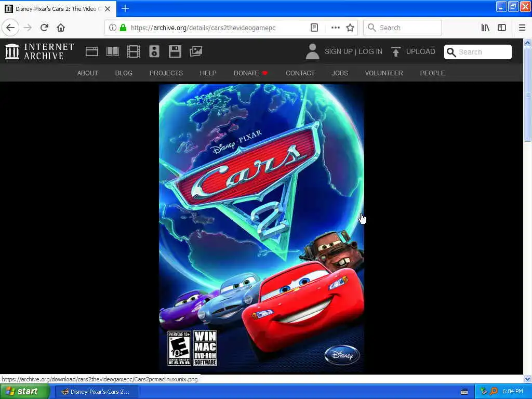Open the Firefox home page
The height and width of the screenshot is (399, 532).
point(61,28)
